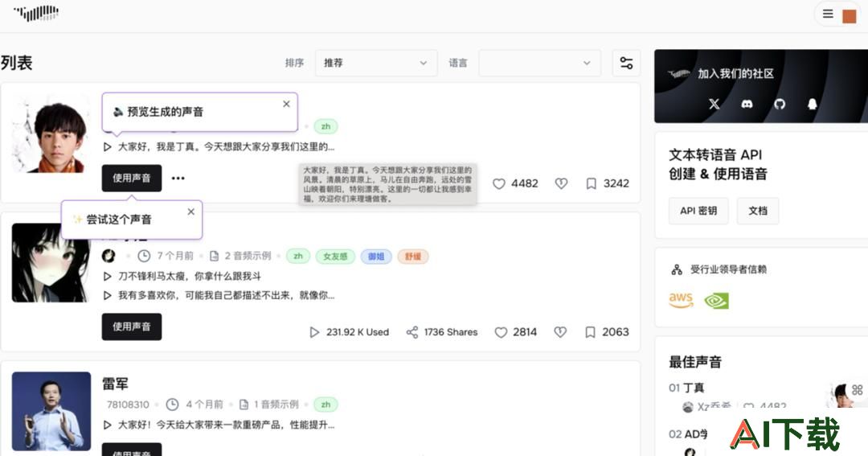Click the blue 御姐 tag
This screenshot has height=456, width=868.
pos(376,257)
